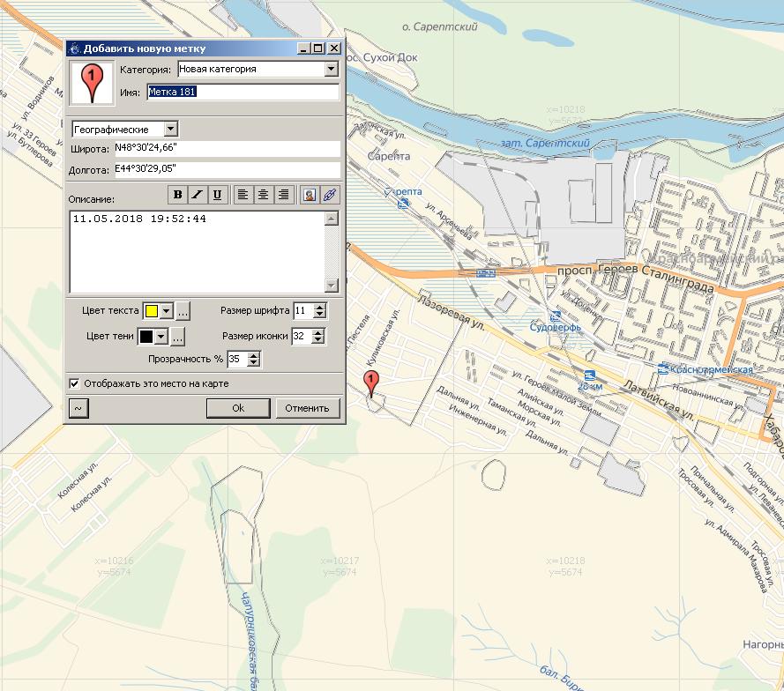The height and width of the screenshot is (691, 784).
Task: Click the Прозрачность % value field
Action: pos(237,359)
